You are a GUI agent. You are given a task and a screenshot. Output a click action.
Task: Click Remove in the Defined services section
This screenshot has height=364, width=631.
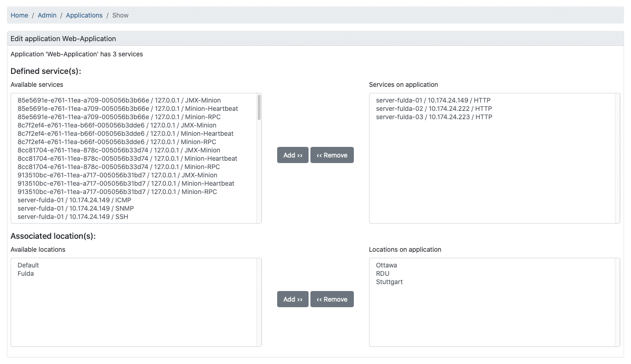click(332, 155)
